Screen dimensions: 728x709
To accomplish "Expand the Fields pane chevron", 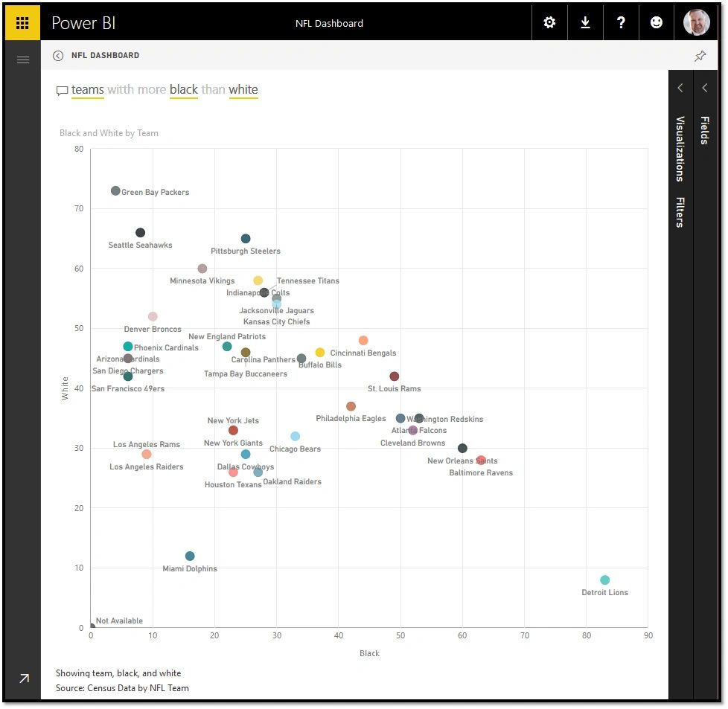I will 705,89.
